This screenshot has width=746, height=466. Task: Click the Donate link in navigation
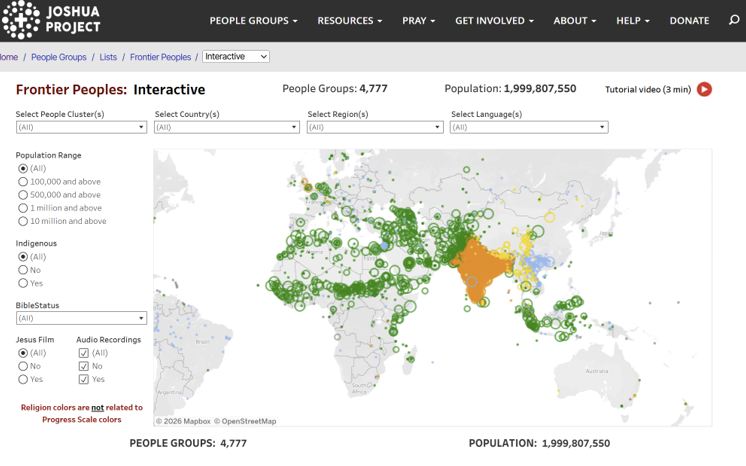689,21
